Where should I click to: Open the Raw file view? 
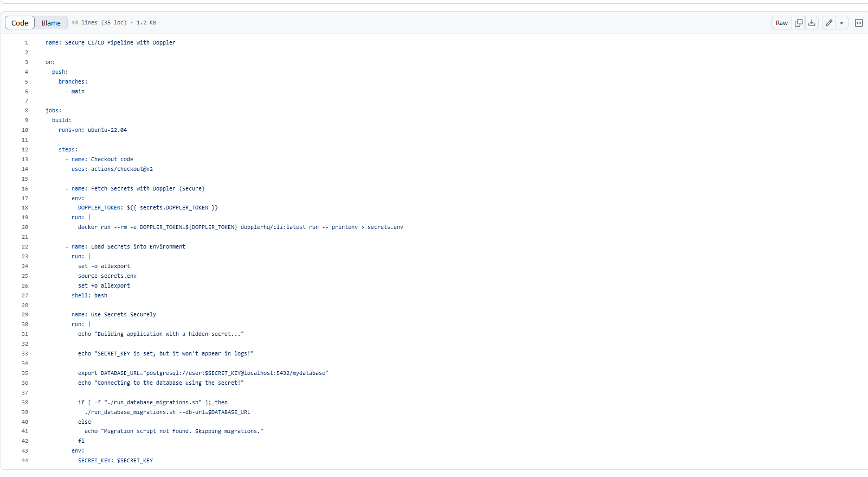click(781, 23)
